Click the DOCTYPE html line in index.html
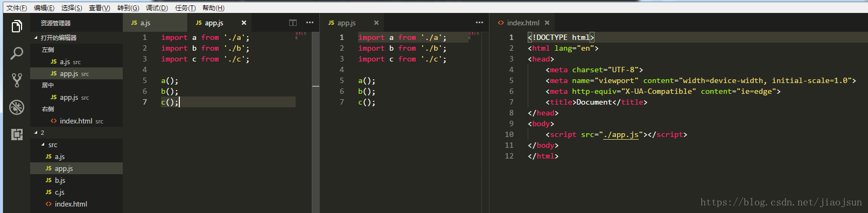Screen dimensions: 868x213 pos(561,37)
